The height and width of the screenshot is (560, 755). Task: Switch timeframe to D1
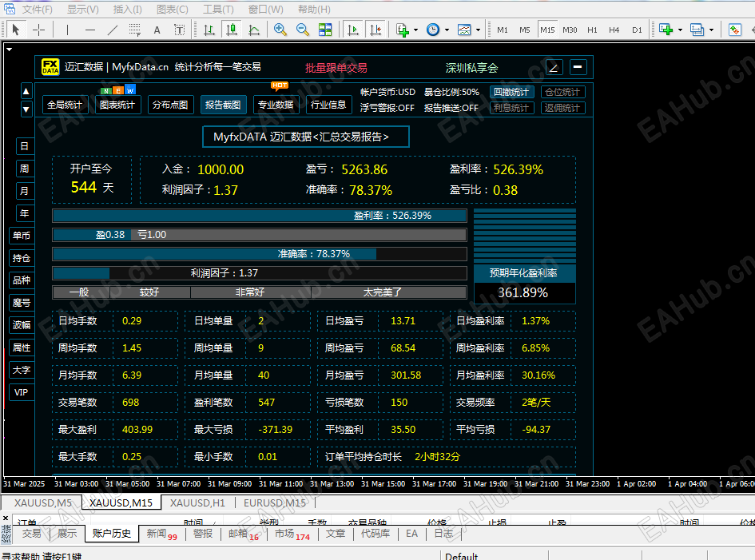point(637,30)
